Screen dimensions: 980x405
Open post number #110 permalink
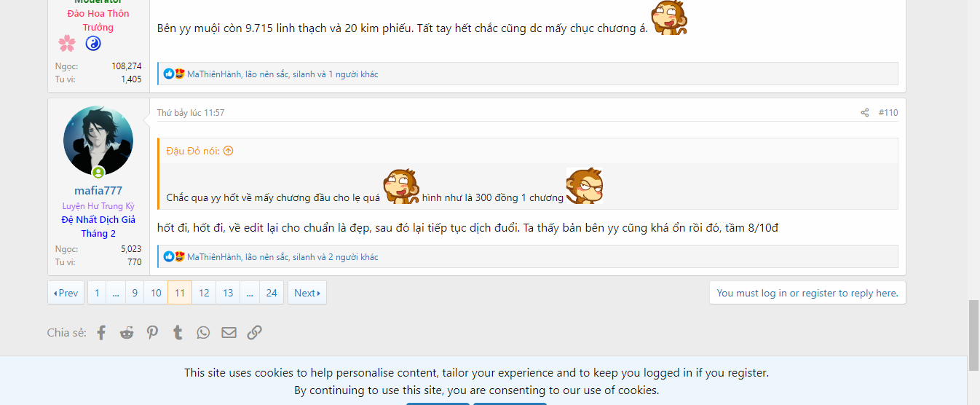pyautogui.click(x=888, y=113)
